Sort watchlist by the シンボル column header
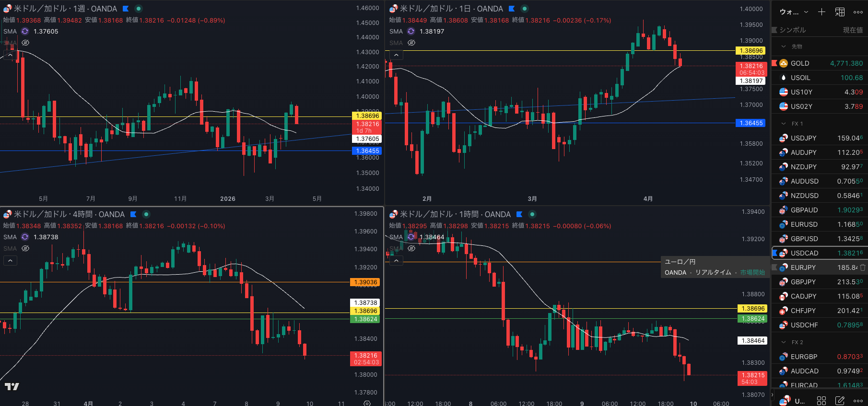 (x=792, y=30)
